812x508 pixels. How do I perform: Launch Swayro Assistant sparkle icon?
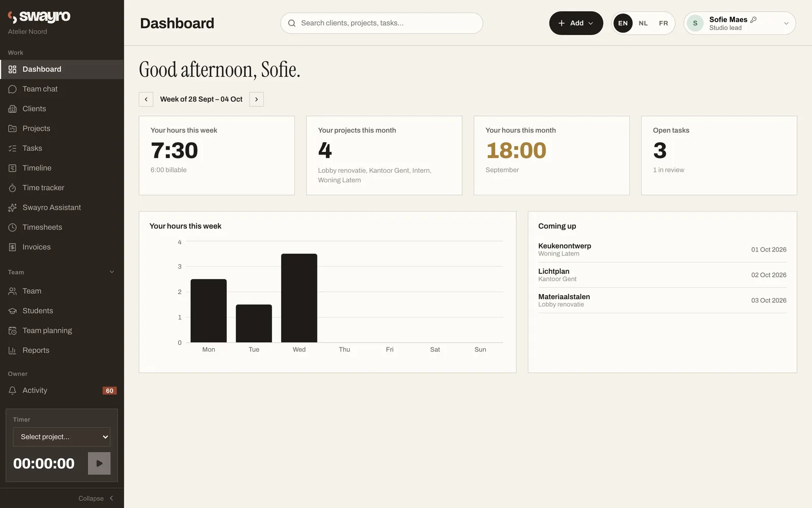(12, 208)
